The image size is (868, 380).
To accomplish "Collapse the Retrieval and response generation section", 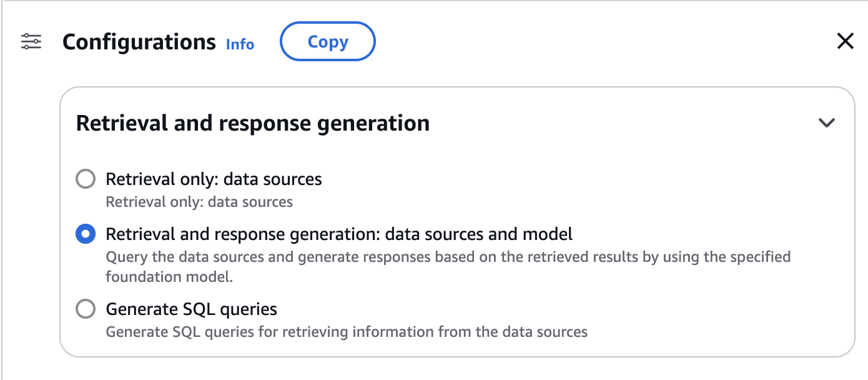I will point(826,123).
